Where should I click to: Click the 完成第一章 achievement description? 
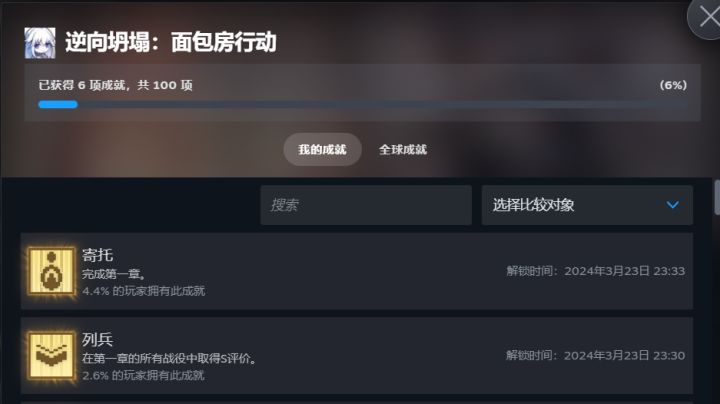tap(113, 274)
